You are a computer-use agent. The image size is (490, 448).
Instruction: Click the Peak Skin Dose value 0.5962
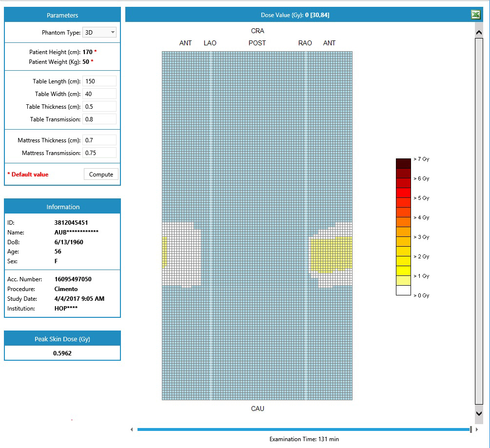62,353
